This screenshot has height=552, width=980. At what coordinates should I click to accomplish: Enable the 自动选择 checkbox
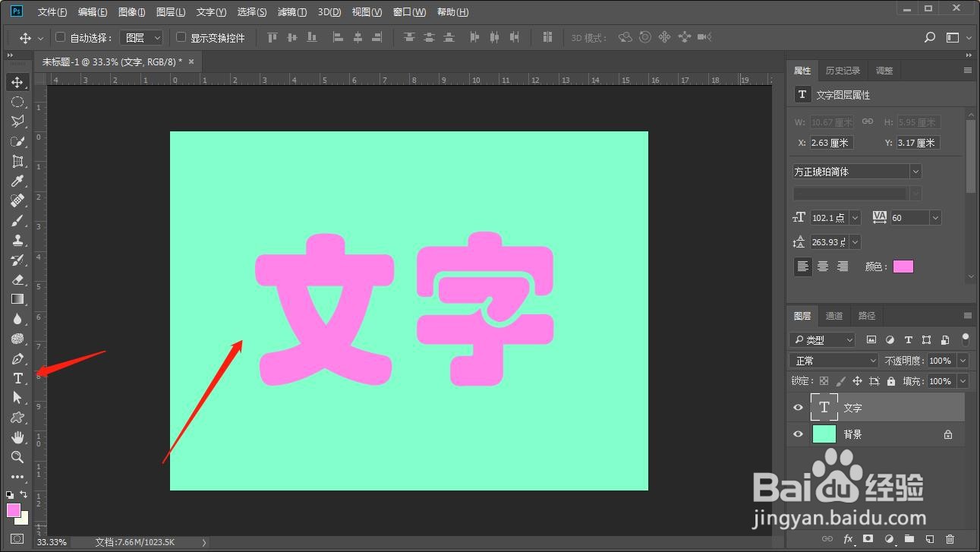pyautogui.click(x=61, y=37)
